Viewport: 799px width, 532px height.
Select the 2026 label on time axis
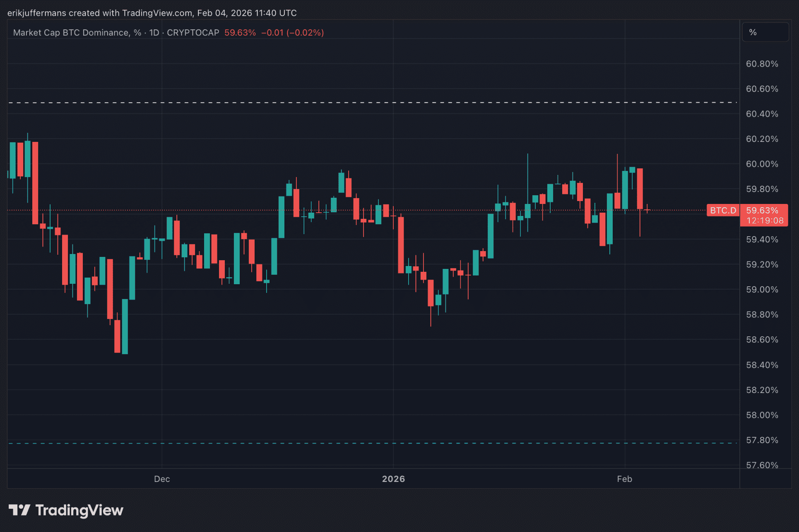tap(393, 479)
